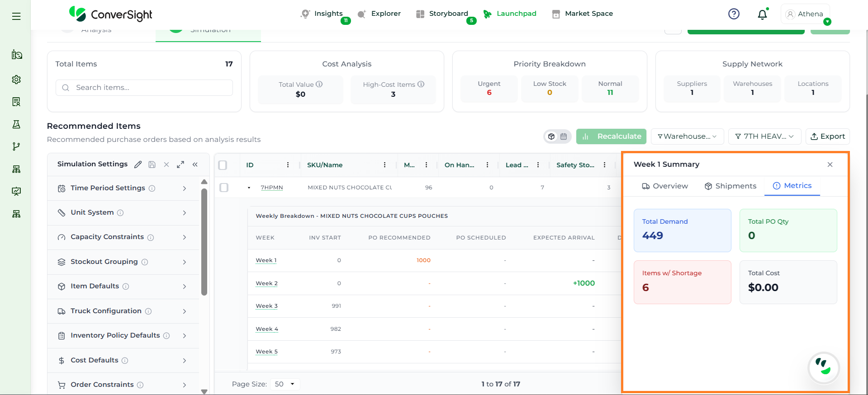Expand Simulation Settings panel to fullscreen
The width and height of the screenshot is (868, 395).
pyautogui.click(x=180, y=165)
